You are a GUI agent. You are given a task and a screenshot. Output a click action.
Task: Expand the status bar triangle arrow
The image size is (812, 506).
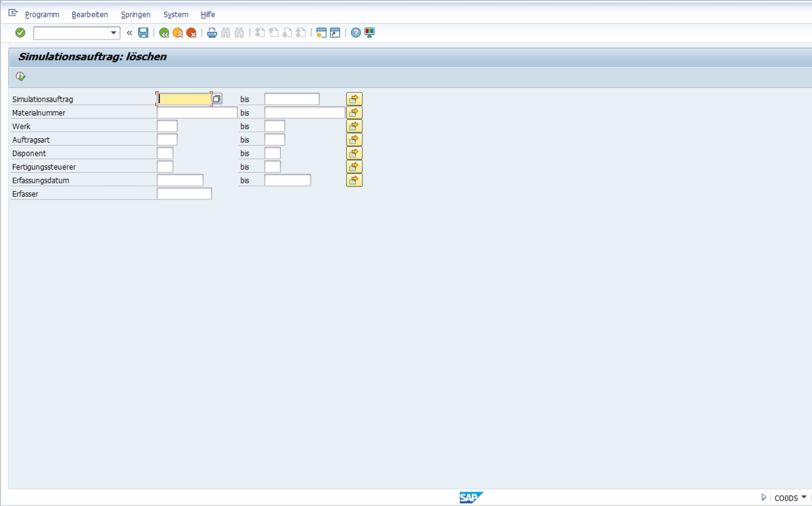[763, 497]
